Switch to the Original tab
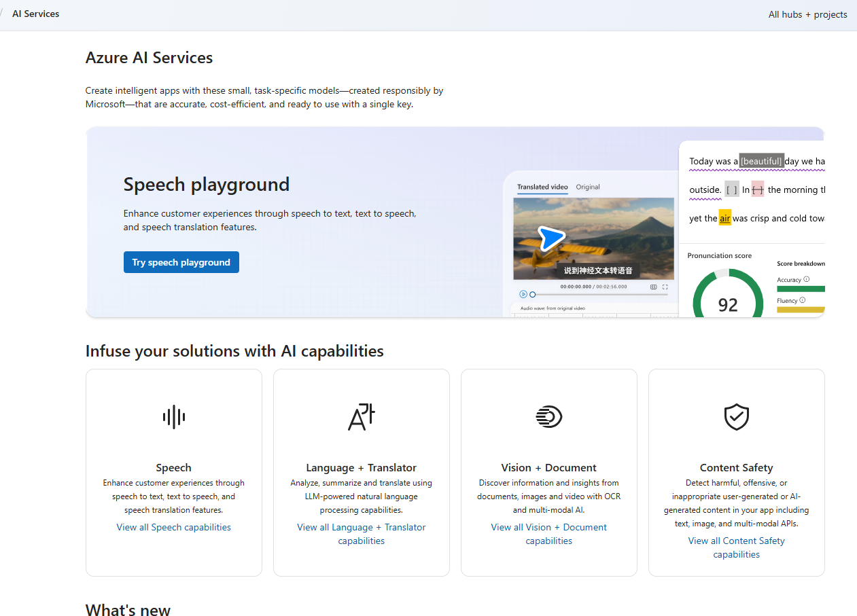 [588, 187]
